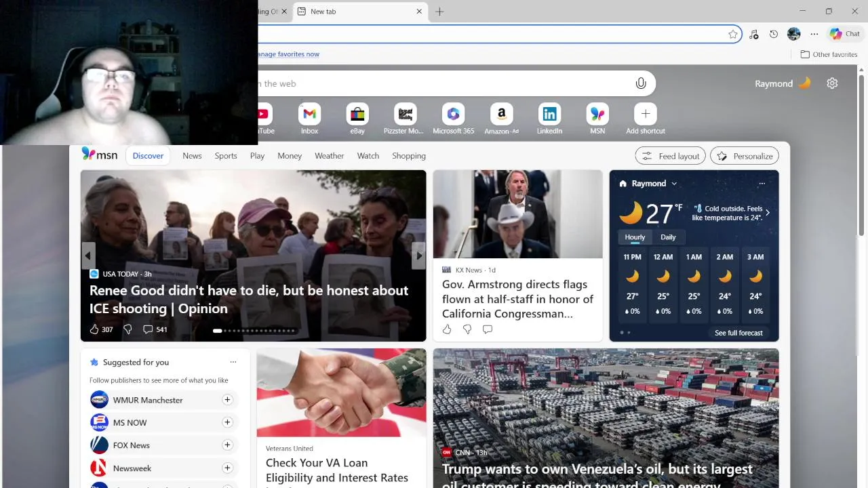
Task: Comment on the Gov. Armstrong article
Action: coord(488,329)
